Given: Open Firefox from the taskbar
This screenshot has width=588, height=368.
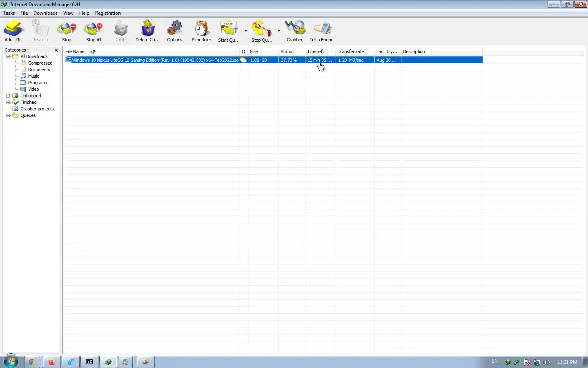Looking at the screenshot, I should [51, 362].
